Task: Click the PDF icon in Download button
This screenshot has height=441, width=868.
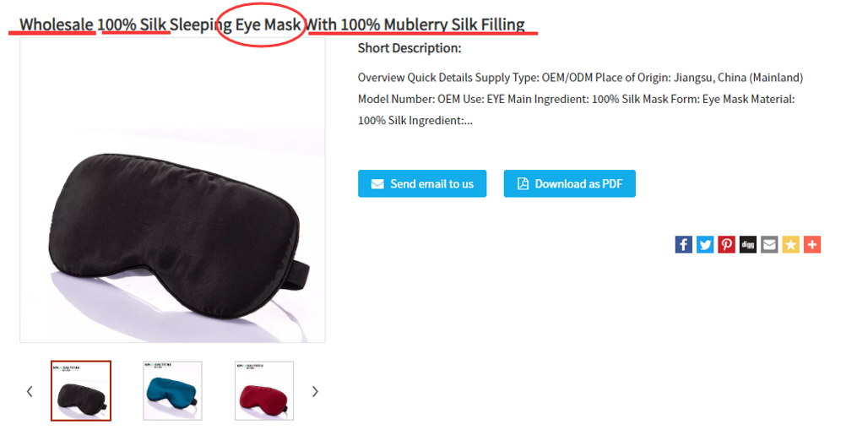Action: (x=523, y=183)
